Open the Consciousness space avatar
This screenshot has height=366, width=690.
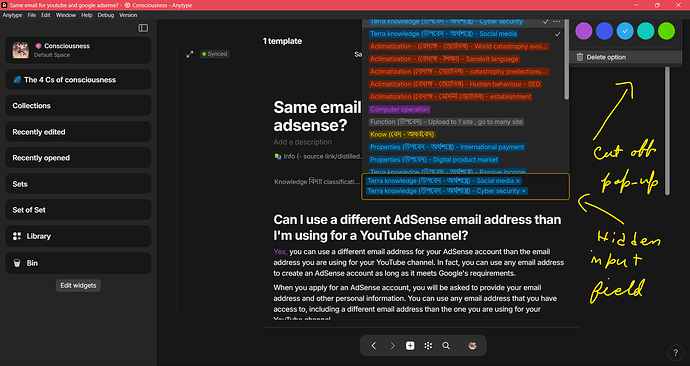coord(20,50)
